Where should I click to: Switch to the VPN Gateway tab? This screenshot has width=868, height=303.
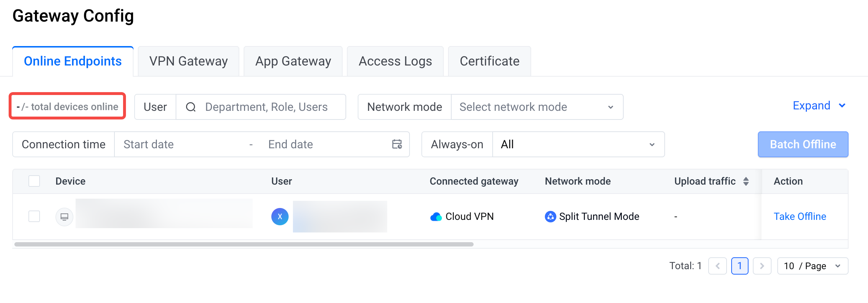click(189, 61)
